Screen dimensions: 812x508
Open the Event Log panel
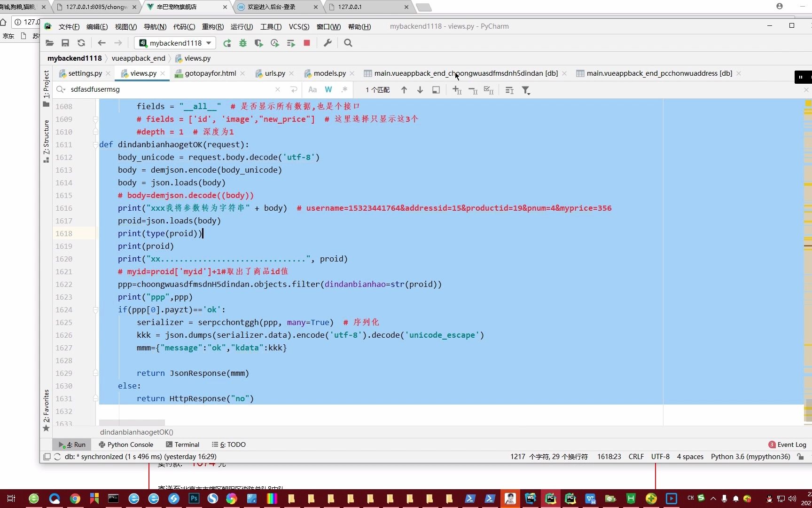coord(788,444)
